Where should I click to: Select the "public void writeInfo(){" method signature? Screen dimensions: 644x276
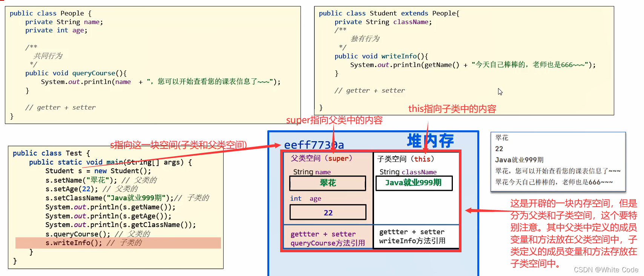coord(381,56)
